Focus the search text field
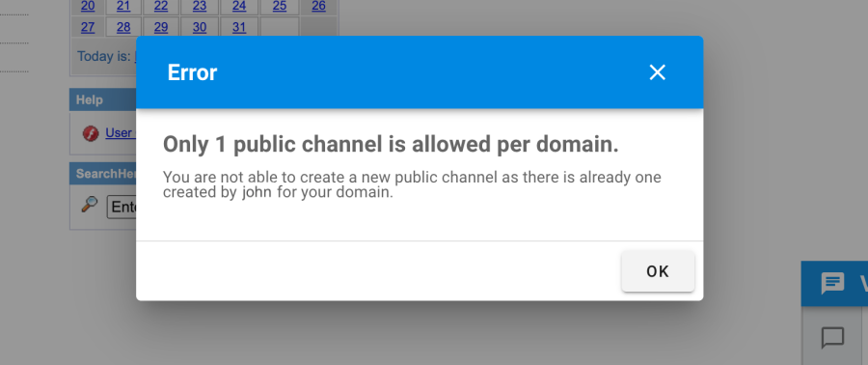 [x=122, y=207]
